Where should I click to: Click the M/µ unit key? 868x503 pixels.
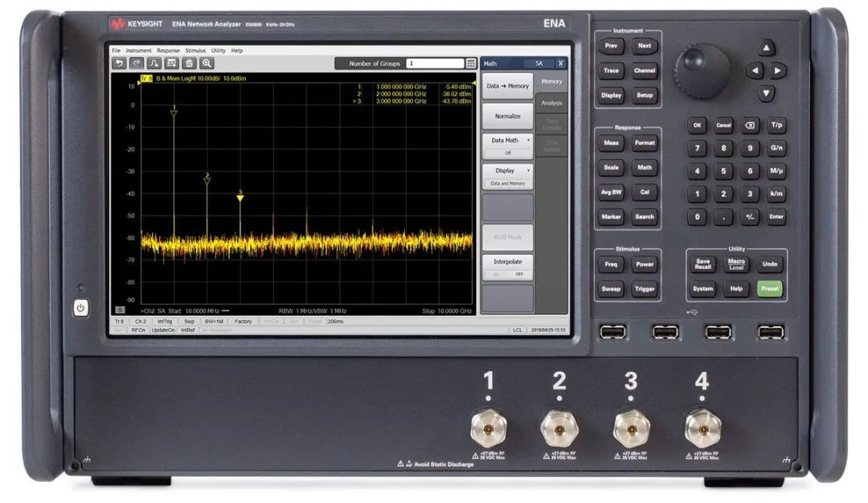pos(776,171)
